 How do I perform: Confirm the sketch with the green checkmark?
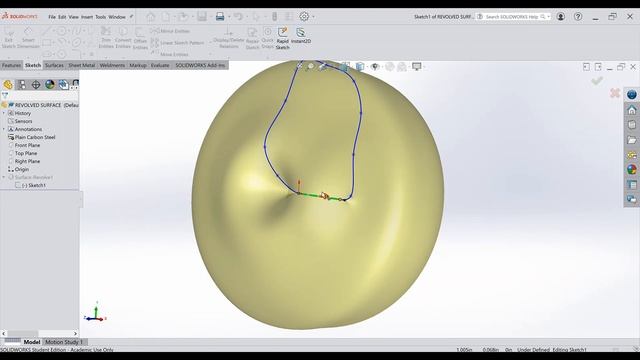click(597, 81)
